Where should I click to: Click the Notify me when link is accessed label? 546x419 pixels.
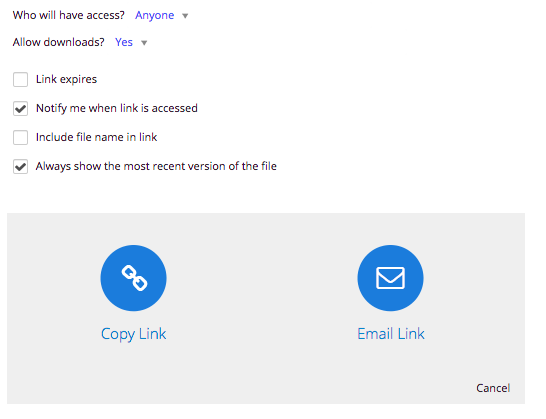point(117,108)
